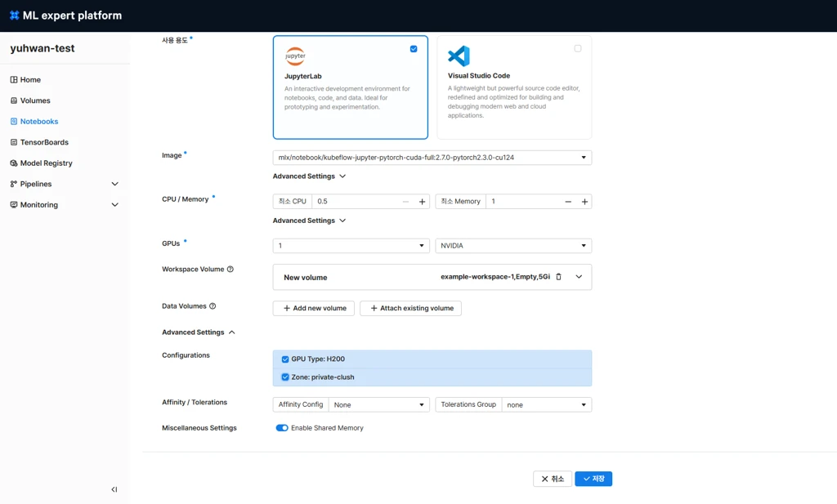
Task: Open the GPUs count dropdown
Action: click(x=351, y=245)
